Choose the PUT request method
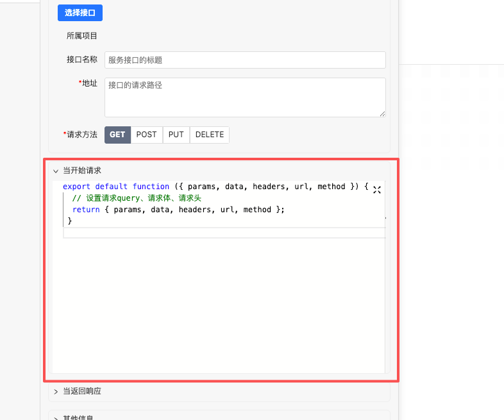The height and width of the screenshot is (420, 504). pyautogui.click(x=176, y=135)
